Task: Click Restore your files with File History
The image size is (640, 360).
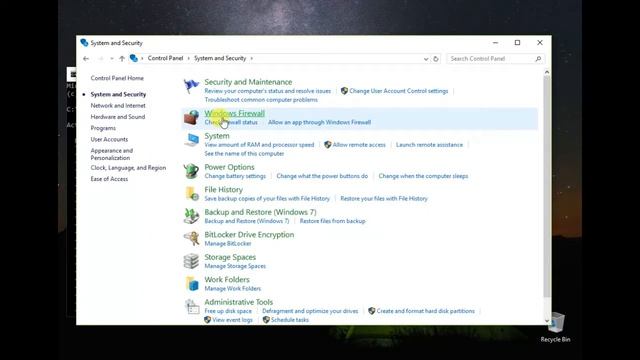Action: point(384,198)
